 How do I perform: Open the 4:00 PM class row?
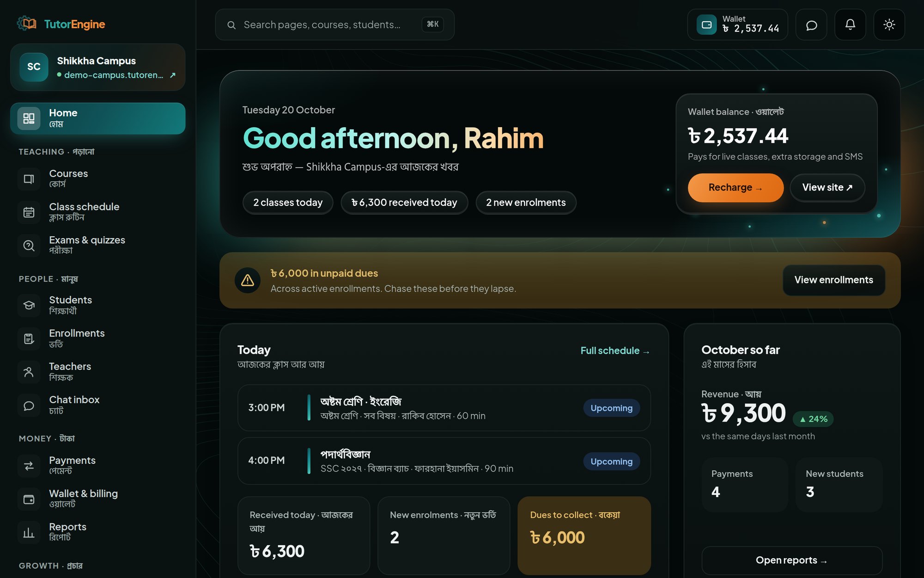click(x=444, y=461)
